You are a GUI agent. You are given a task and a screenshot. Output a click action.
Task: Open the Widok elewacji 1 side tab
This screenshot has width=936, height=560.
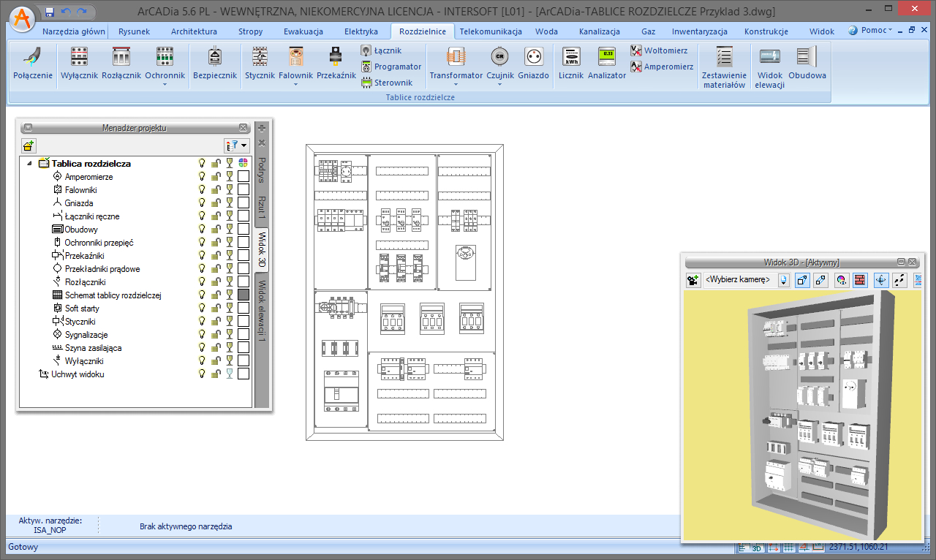click(x=262, y=311)
